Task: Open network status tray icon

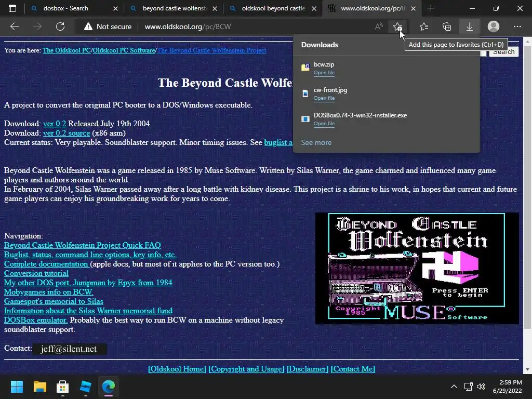Action: coord(469,387)
